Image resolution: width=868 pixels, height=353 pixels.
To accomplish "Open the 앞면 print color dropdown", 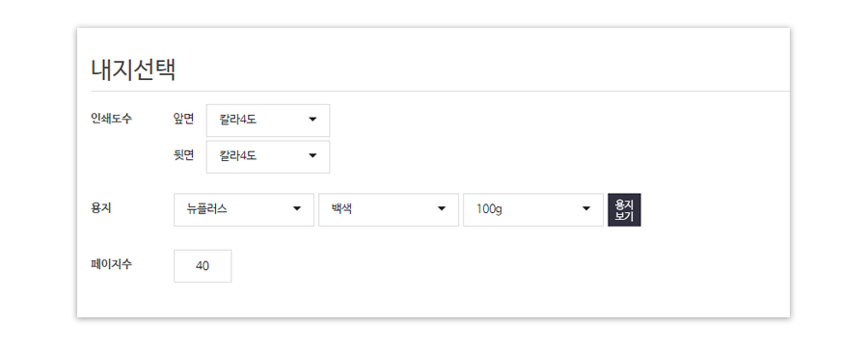I will point(268,120).
